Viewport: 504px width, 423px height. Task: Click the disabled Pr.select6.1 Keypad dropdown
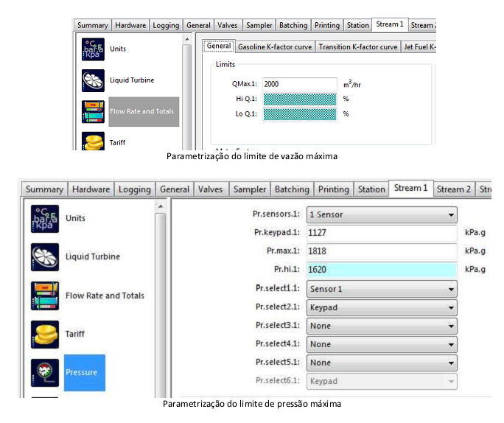(382, 381)
